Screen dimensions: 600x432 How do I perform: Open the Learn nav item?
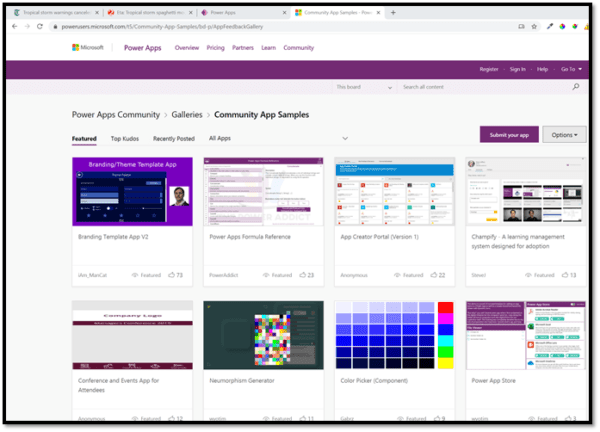[269, 48]
